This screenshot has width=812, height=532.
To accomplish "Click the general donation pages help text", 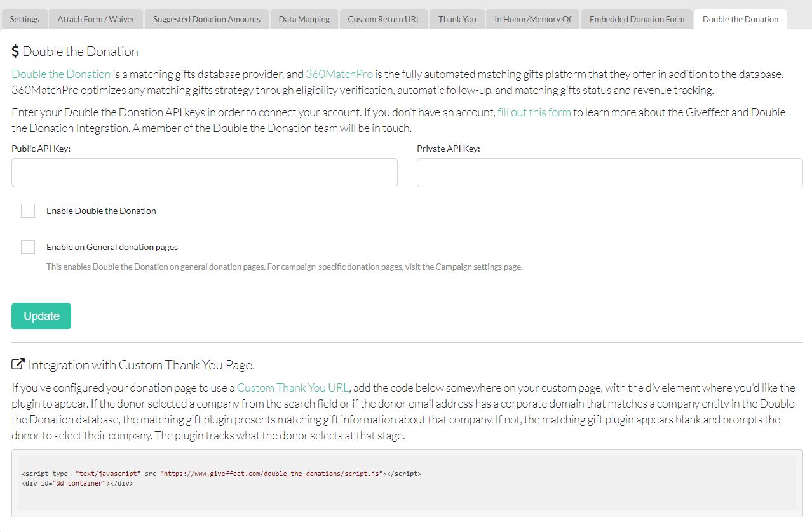I will tap(284, 267).
